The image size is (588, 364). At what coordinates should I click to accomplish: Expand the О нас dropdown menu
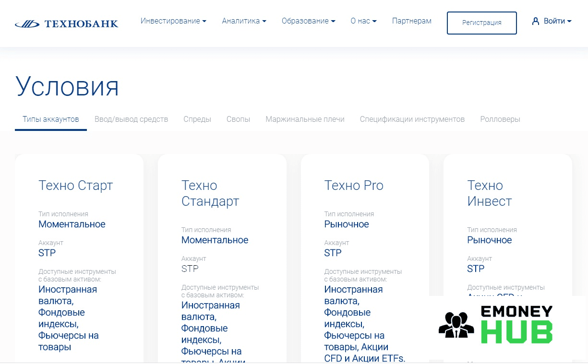click(x=363, y=21)
